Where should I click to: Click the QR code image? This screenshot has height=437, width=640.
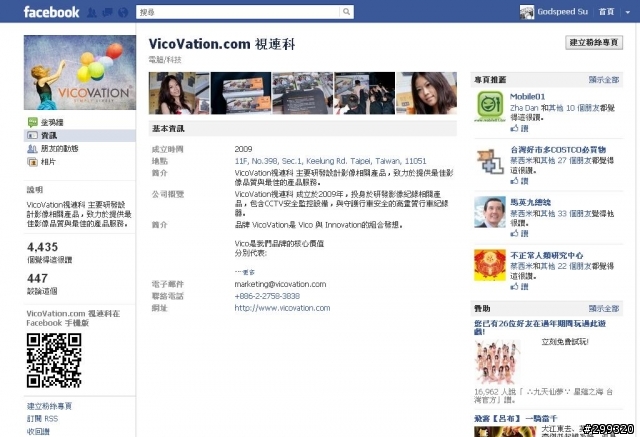(54, 360)
